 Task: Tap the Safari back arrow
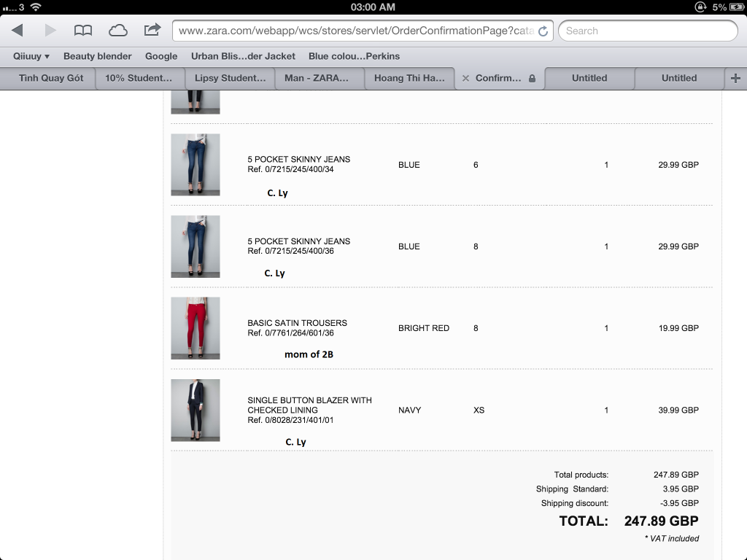point(18,30)
